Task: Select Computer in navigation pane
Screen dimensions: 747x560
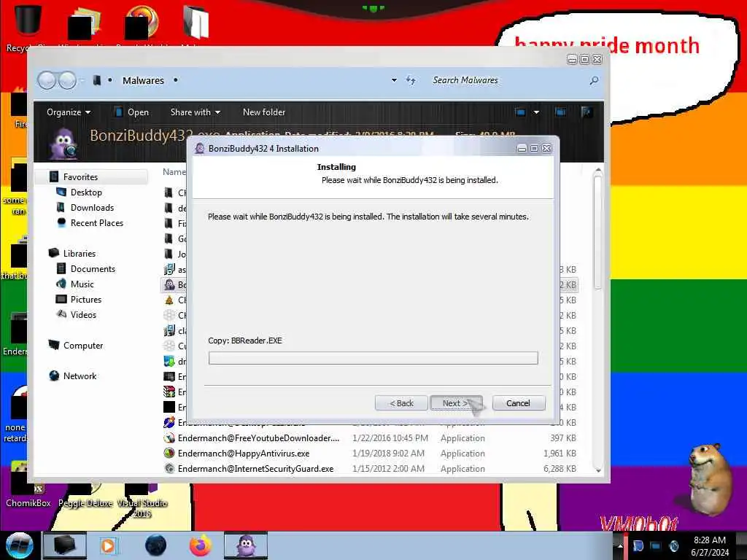Action: point(83,345)
